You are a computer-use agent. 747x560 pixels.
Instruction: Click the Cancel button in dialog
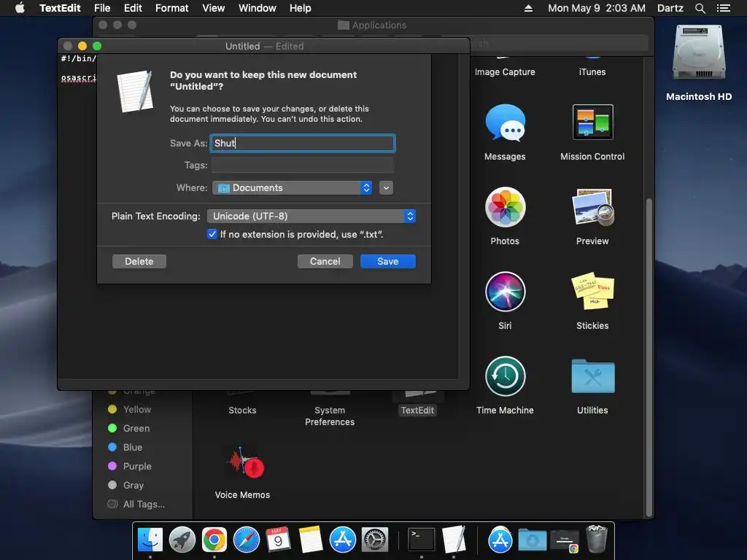pyautogui.click(x=325, y=262)
